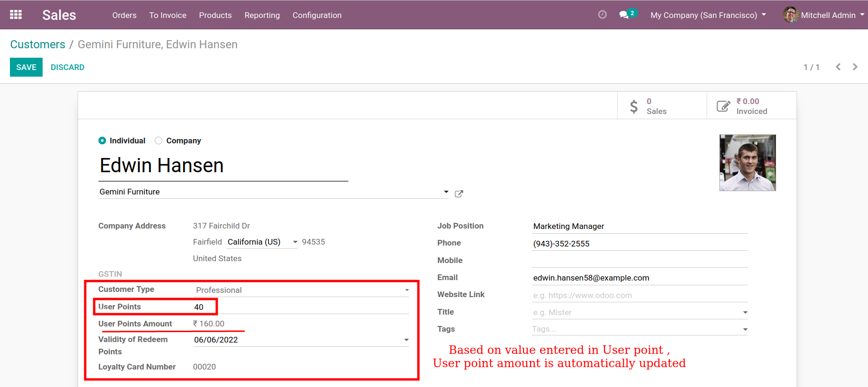Viewport: 868px width, 387px height.
Task: Open the apps grid menu icon
Action: tap(16, 15)
